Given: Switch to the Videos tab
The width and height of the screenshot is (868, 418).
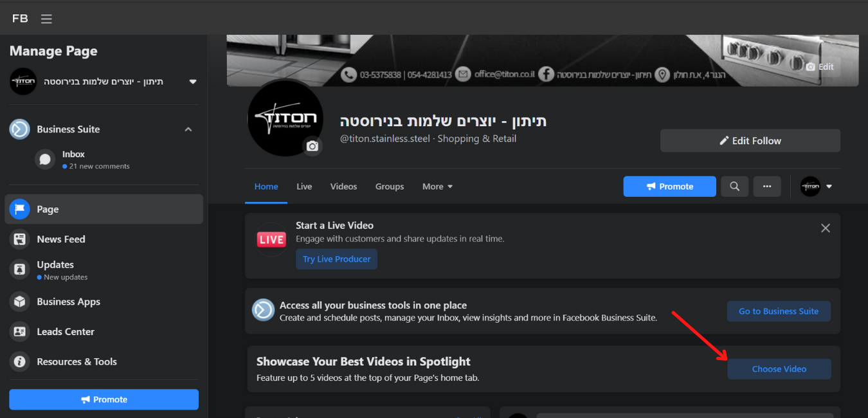Looking at the screenshot, I should click(x=343, y=186).
